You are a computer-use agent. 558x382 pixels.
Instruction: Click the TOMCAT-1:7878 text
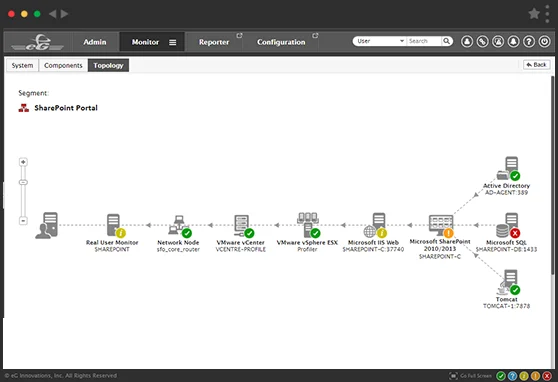tap(506, 306)
